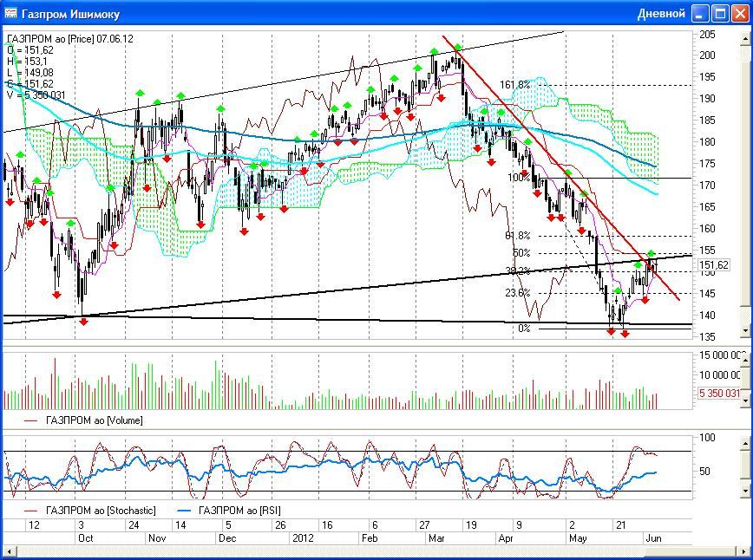This screenshot has height=560, width=753.
Task: Click the low value "L = 149,08"
Action: (30, 73)
